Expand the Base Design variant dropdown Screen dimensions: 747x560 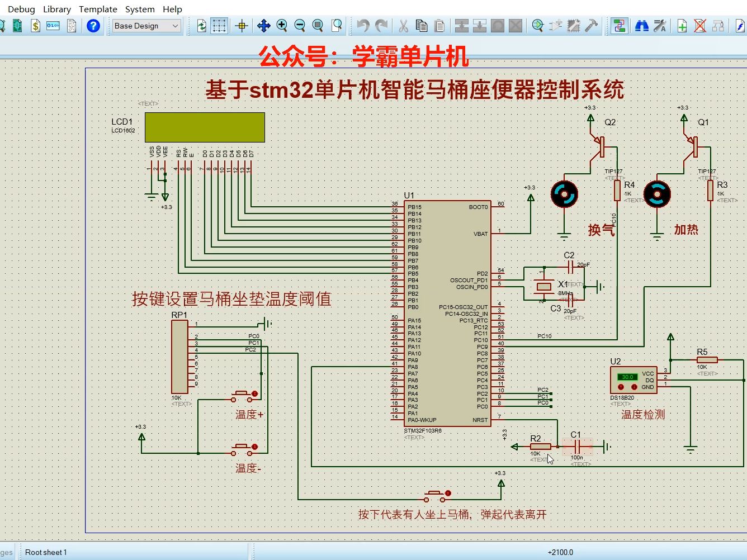[146, 26]
